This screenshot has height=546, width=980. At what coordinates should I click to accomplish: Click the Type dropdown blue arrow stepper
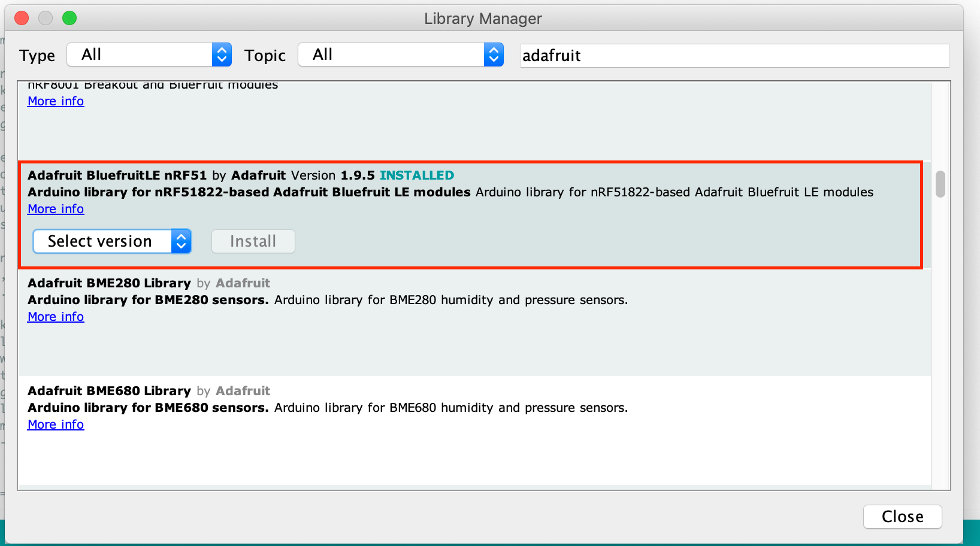(x=222, y=55)
